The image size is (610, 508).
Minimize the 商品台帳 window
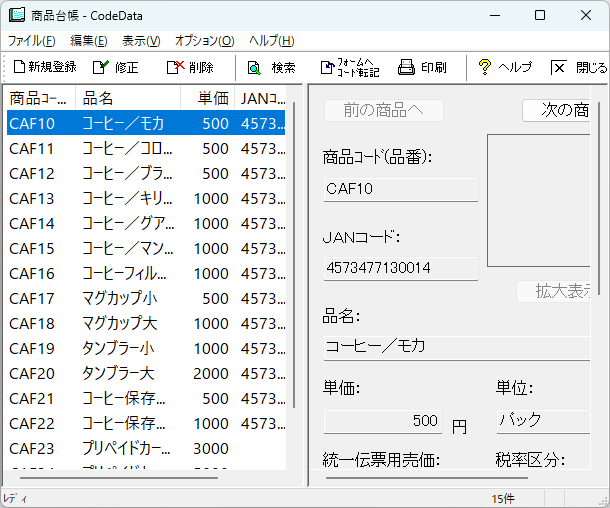(x=495, y=15)
